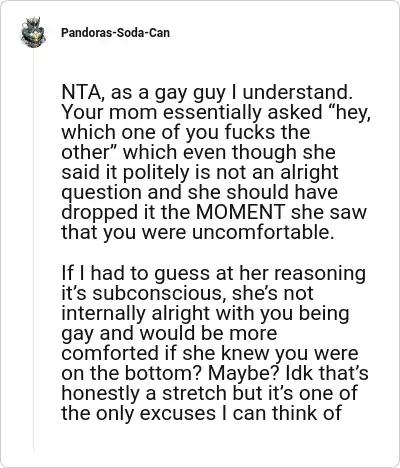Open the Pandoras-Soda-Can user avatar
400x468 pixels.
(x=33, y=32)
